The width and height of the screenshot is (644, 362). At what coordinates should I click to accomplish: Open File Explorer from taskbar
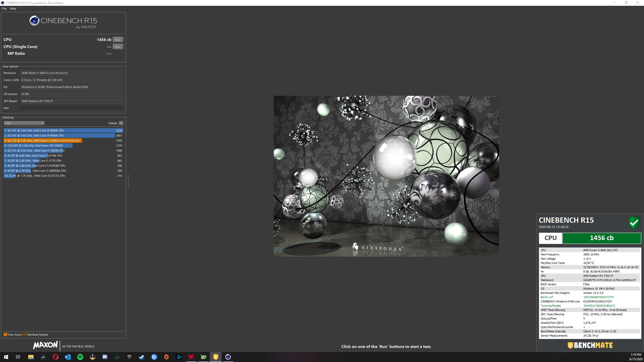click(31, 357)
